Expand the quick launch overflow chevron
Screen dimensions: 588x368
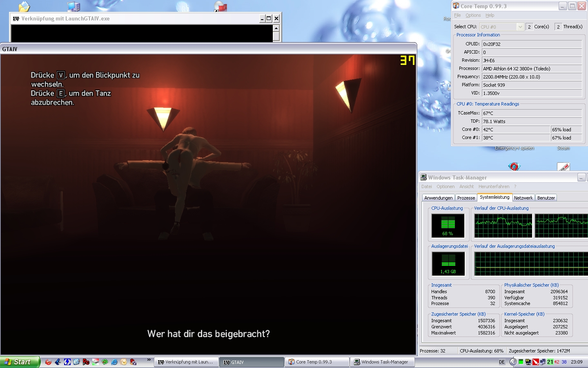[x=149, y=360]
